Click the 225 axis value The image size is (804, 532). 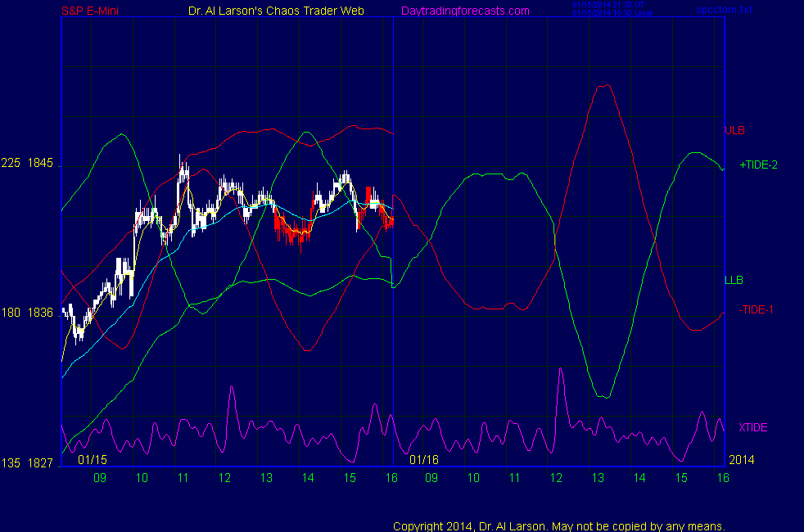[11, 163]
